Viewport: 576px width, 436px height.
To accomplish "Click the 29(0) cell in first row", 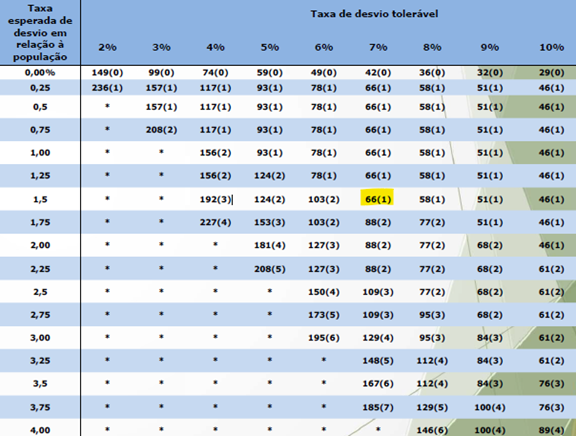I will (x=551, y=73).
